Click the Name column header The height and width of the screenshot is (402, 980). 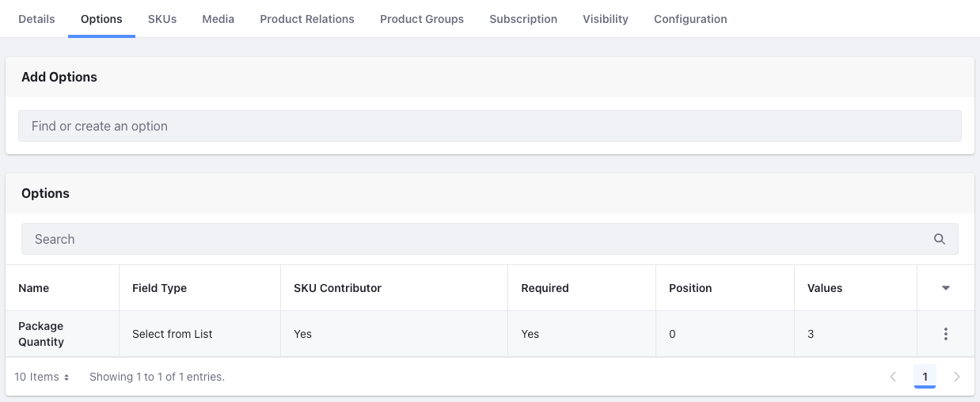[34, 288]
